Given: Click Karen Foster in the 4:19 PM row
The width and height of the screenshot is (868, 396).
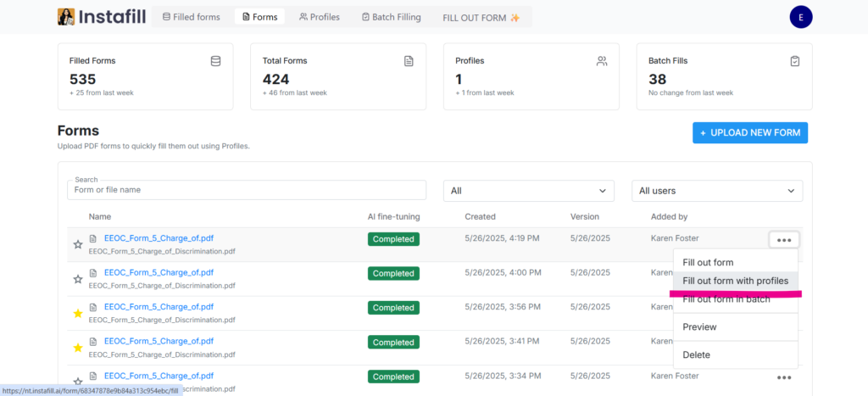Looking at the screenshot, I should coord(675,238).
